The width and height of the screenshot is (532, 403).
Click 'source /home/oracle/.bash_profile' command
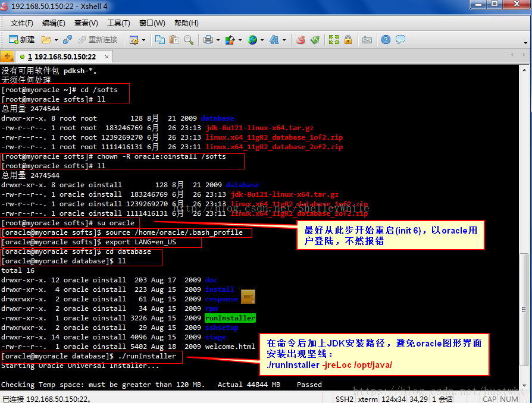pos(174,232)
